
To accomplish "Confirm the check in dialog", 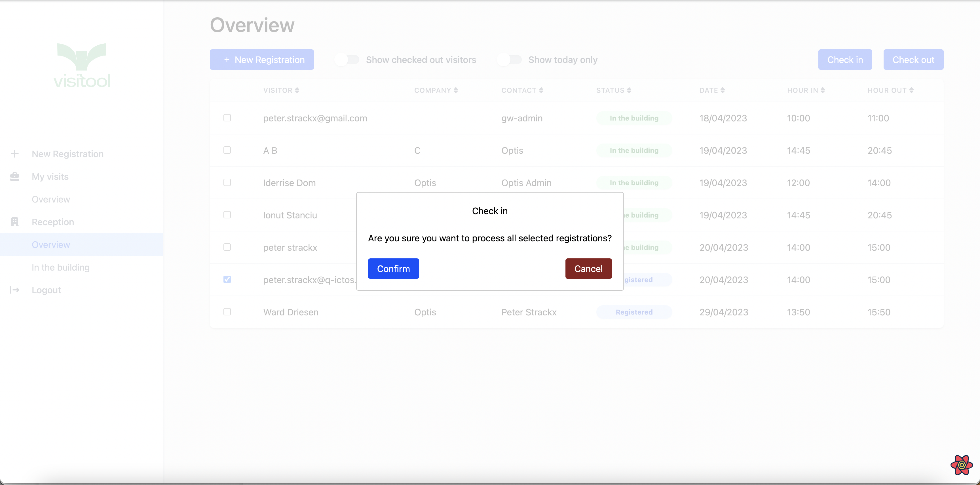I will pyautogui.click(x=393, y=269).
